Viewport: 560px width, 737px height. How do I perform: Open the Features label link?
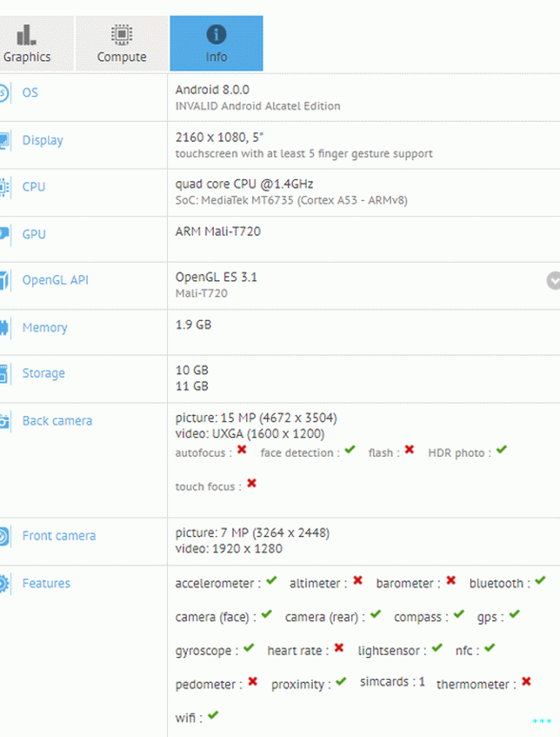click(x=46, y=583)
